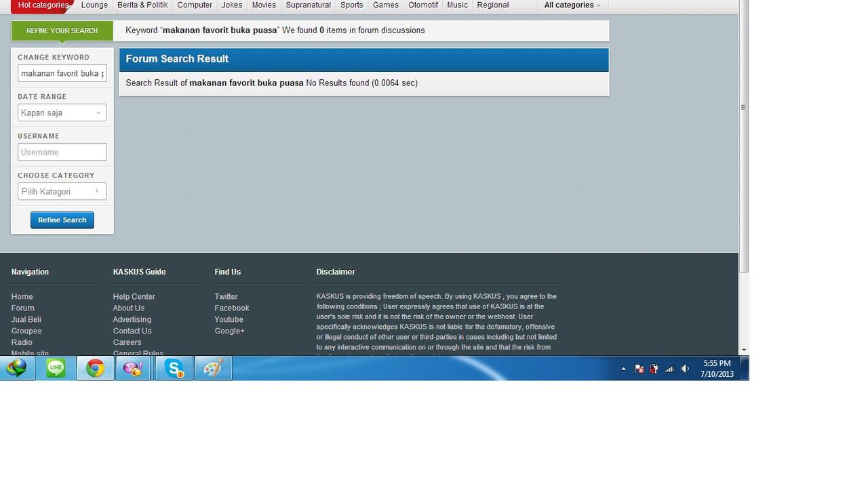Open the Radio footer link
Viewport: 868px width, 488px height.
coord(22,342)
